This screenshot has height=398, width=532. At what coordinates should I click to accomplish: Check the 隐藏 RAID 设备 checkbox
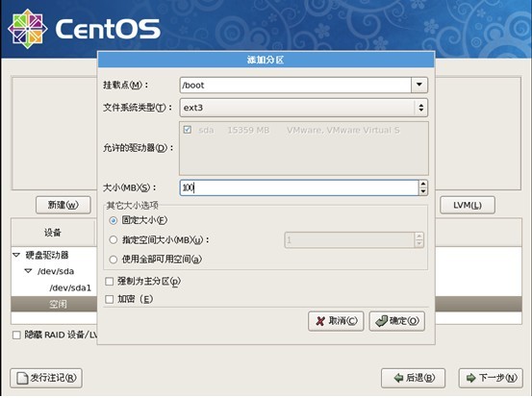[x=16, y=336]
